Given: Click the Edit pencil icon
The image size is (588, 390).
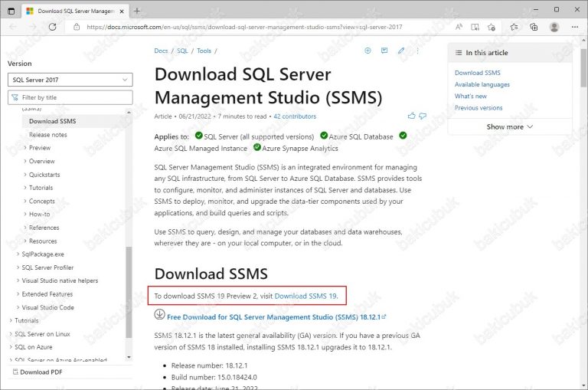Looking at the screenshot, I should tap(400, 51).
